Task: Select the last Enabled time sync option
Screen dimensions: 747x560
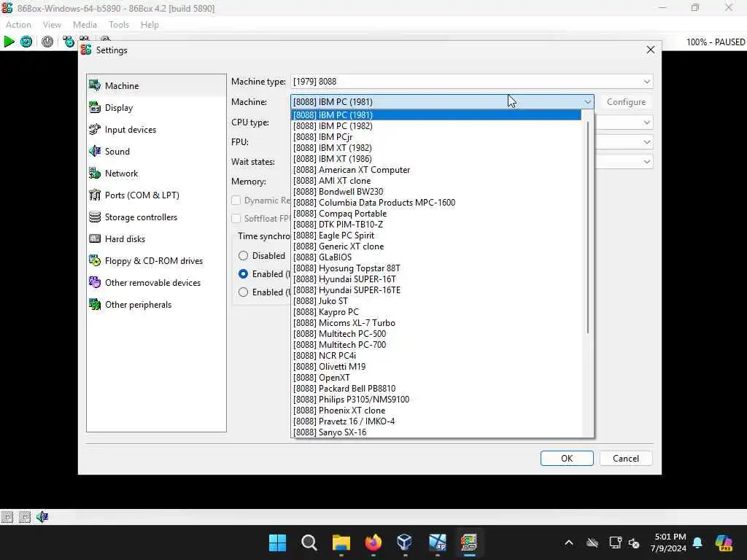Action: point(243,292)
